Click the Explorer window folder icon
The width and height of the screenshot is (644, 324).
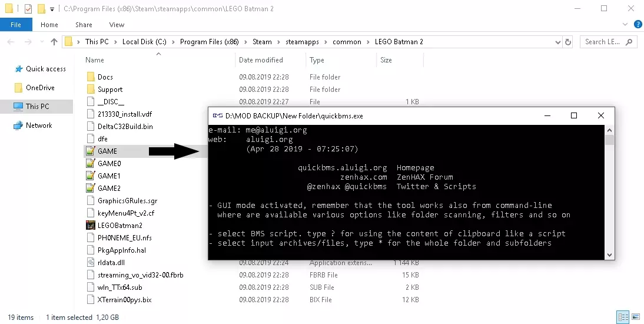(9, 9)
